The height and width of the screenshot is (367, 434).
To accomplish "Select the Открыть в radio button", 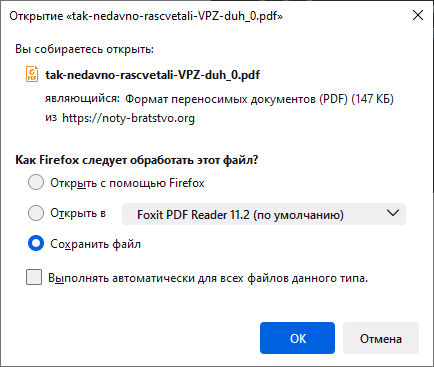I will coord(36,213).
